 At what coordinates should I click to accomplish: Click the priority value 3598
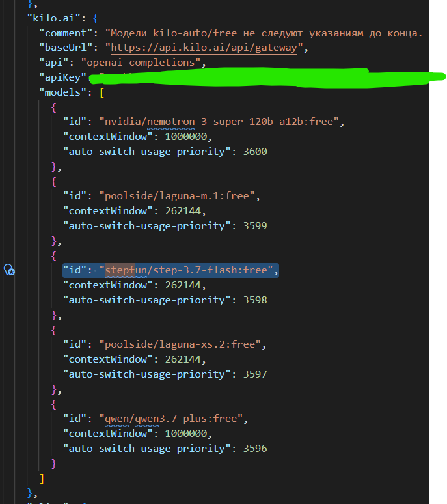click(x=255, y=300)
